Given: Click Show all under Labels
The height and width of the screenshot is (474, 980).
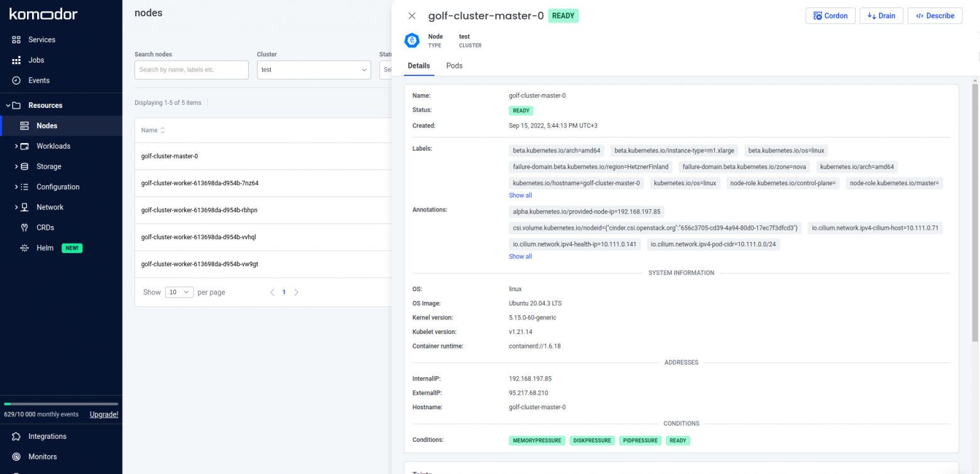Looking at the screenshot, I should click(520, 195).
